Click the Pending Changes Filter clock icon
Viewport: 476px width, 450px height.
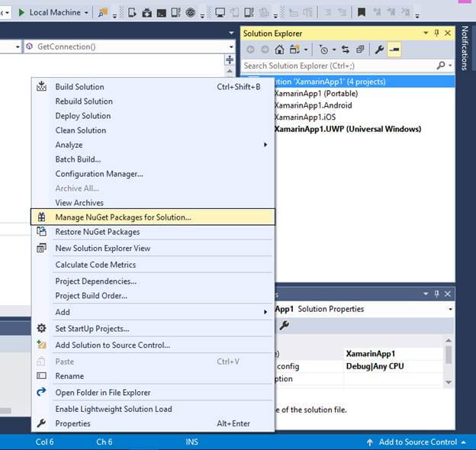tap(323, 50)
